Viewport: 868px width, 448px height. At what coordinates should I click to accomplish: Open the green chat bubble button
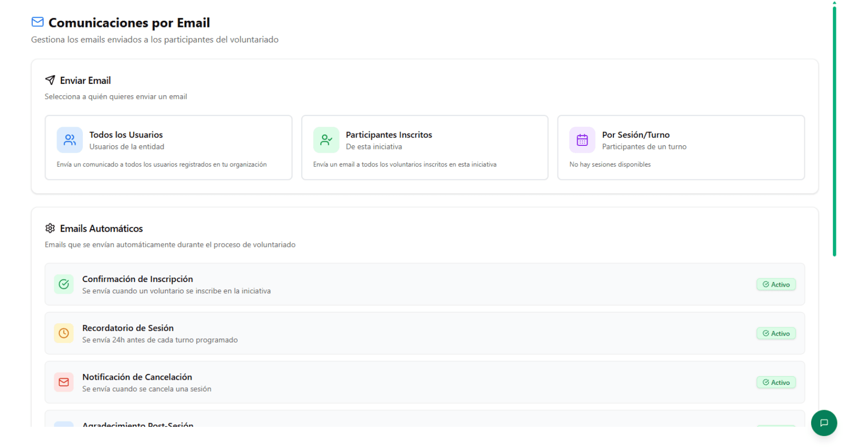(824, 423)
